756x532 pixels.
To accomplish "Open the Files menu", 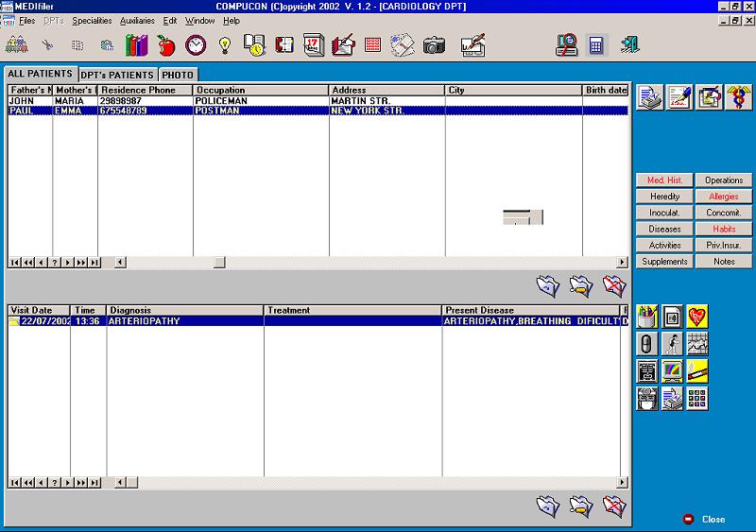I will (x=27, y=21).
